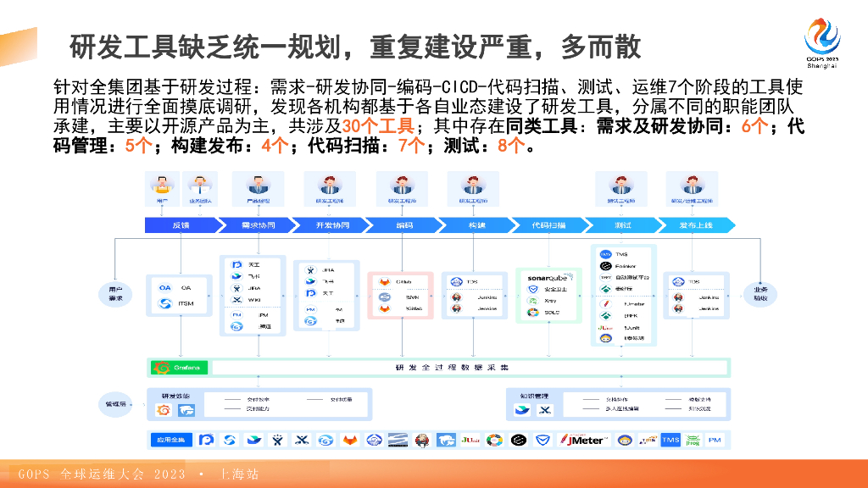Click the sonarQube logo
Image resolution: width=868 pixels, height=488 pixels.
click(x=549, y=277)
